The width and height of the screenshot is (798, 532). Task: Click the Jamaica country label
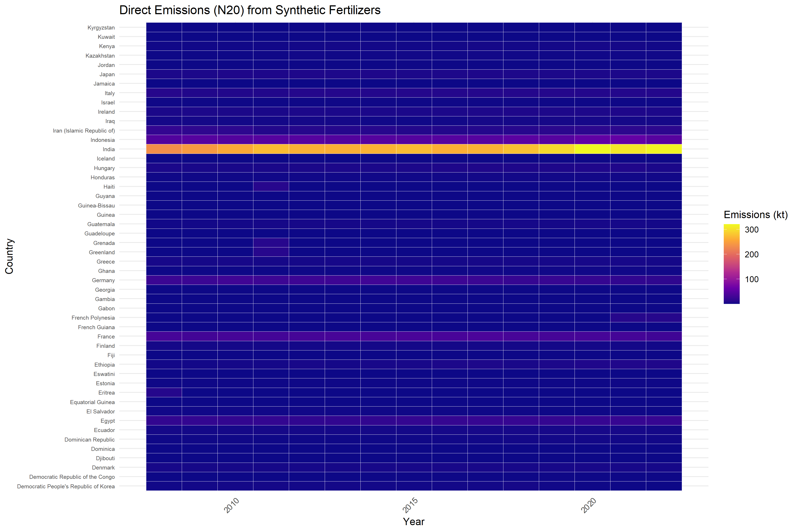(104, 84)
